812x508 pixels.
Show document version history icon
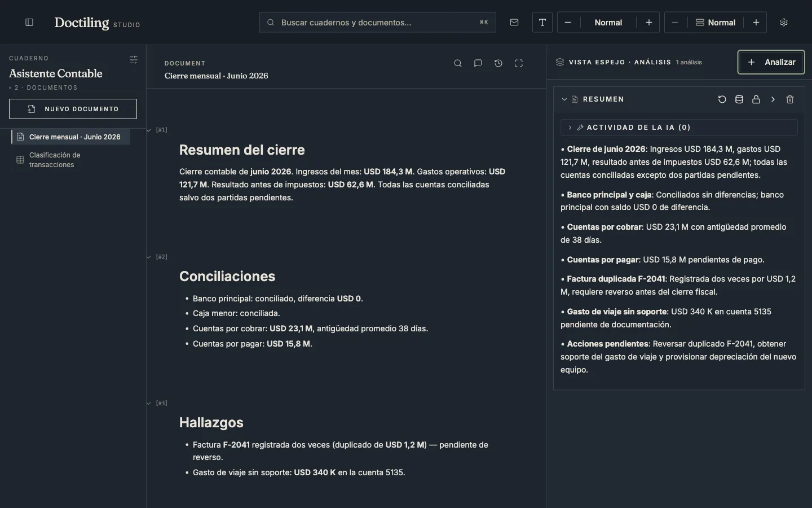click(x=498, y=63)
